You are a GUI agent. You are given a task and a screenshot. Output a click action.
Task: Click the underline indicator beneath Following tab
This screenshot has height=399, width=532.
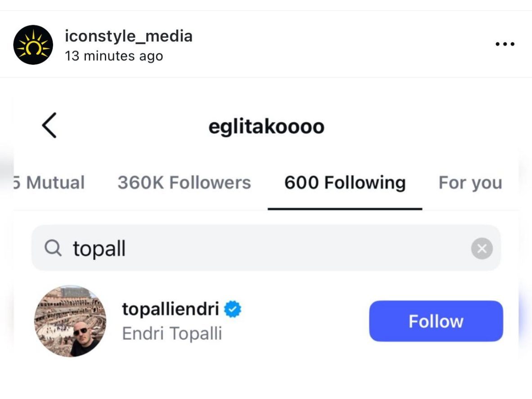(x=345, y=209)
